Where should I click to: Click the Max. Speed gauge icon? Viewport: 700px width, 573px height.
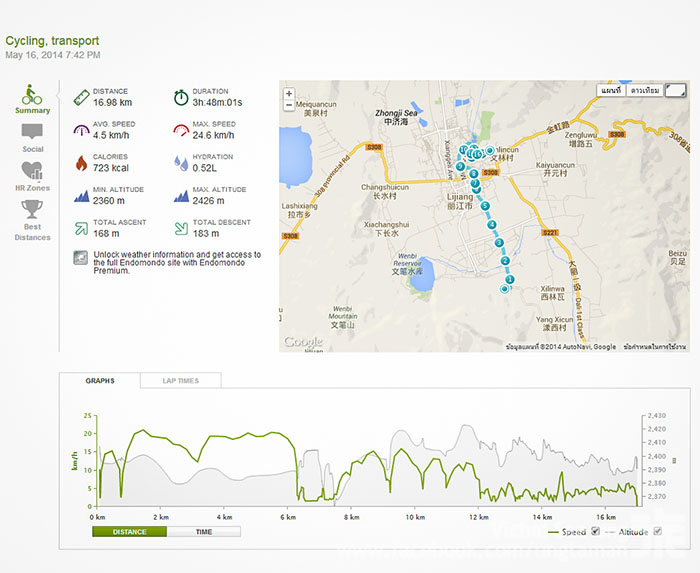[x=181, y=130]
